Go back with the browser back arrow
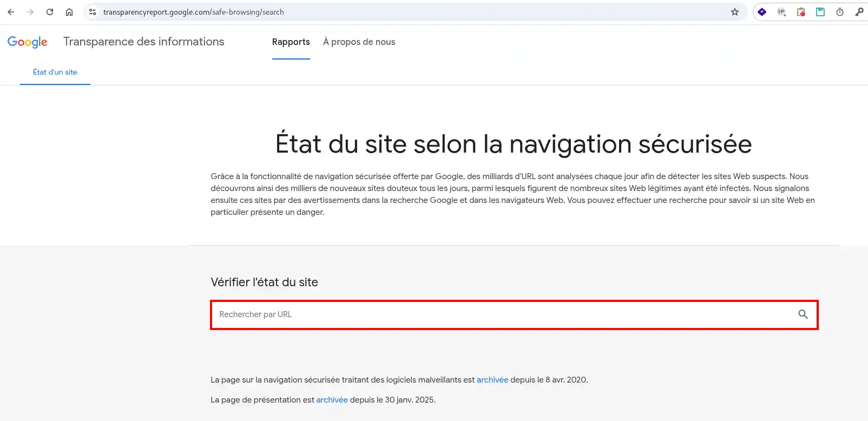 pyautogui.click(x=11, y=12)
